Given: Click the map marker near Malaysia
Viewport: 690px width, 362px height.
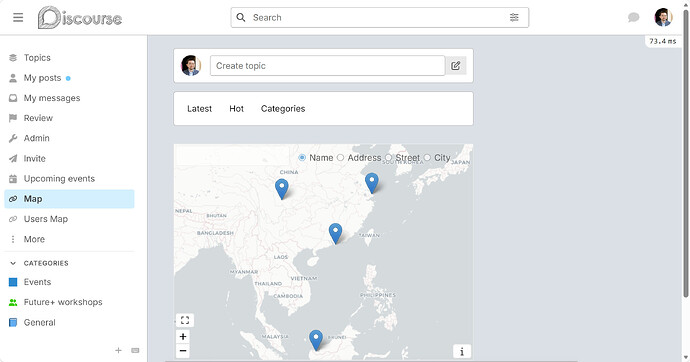Looking at the screenshot, I should pos(316,340).
